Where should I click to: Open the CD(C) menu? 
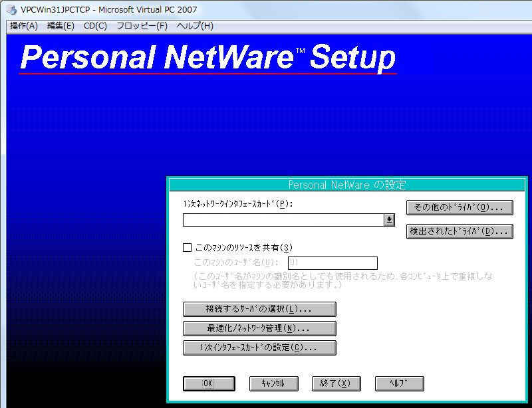click(95, 26)
